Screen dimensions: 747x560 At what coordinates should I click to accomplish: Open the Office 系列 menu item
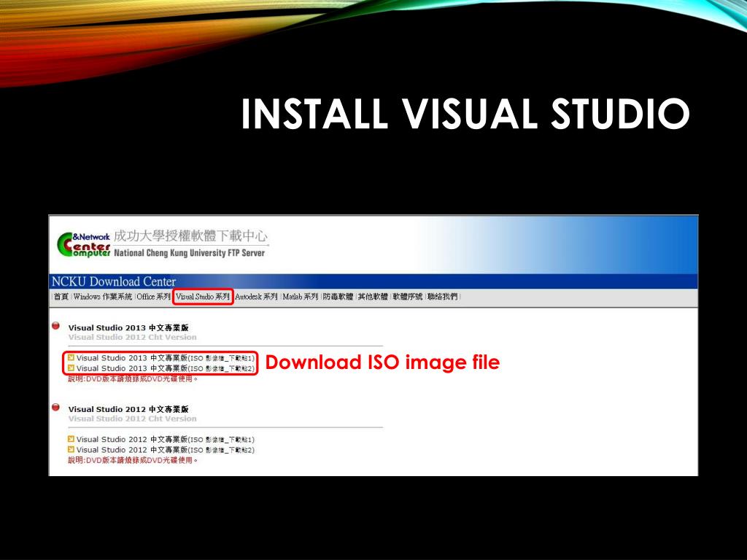(153, 297)
